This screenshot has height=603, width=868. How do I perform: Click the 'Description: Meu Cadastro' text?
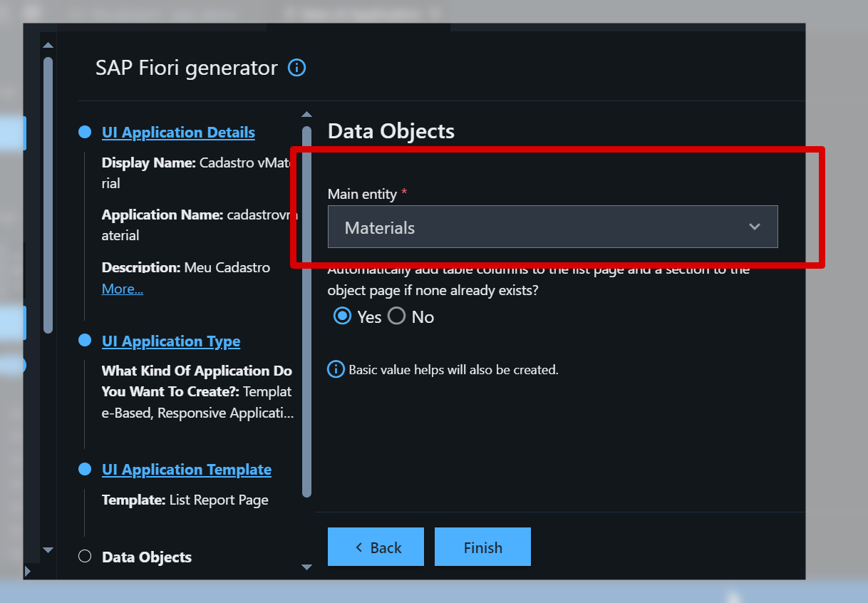click(x=186, y=268)
